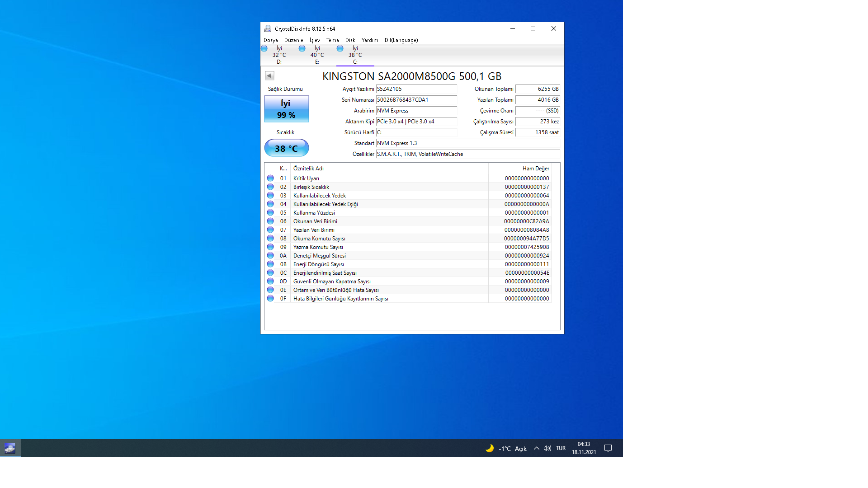Open the notification center icon
868x488 pixels.
[608, 448]
